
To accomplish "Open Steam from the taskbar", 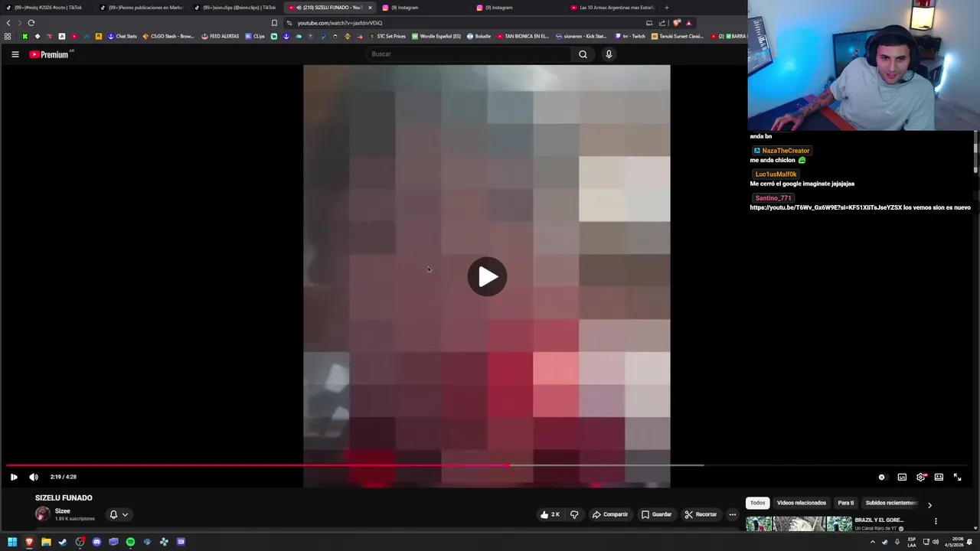I will click(63, 542).
